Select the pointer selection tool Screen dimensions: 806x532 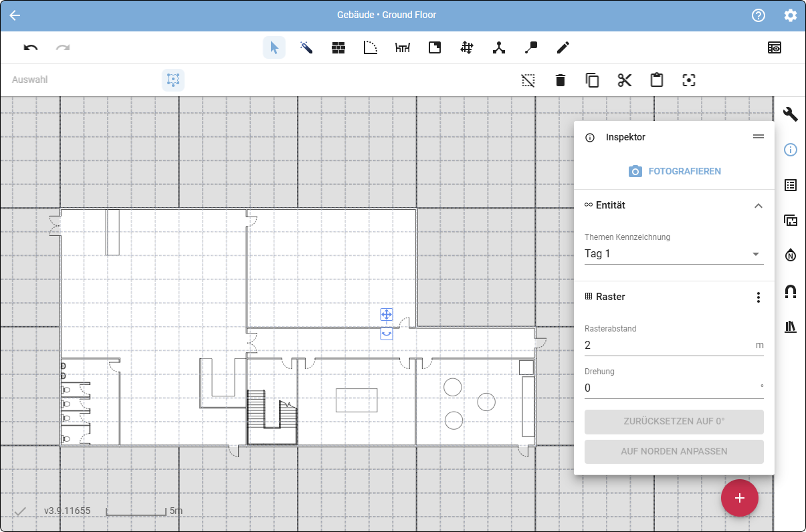[x=274, y=47]
